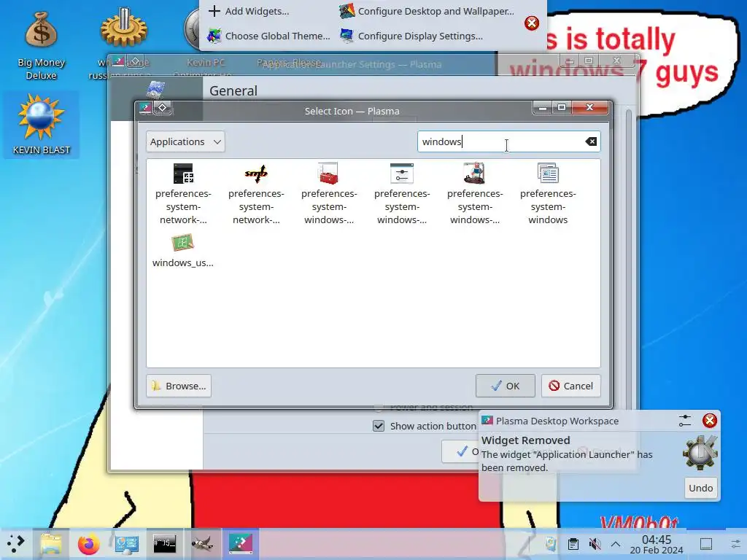Dismiss the Widget Removed notification
This screenshot has width=747, height=560.
709,421
